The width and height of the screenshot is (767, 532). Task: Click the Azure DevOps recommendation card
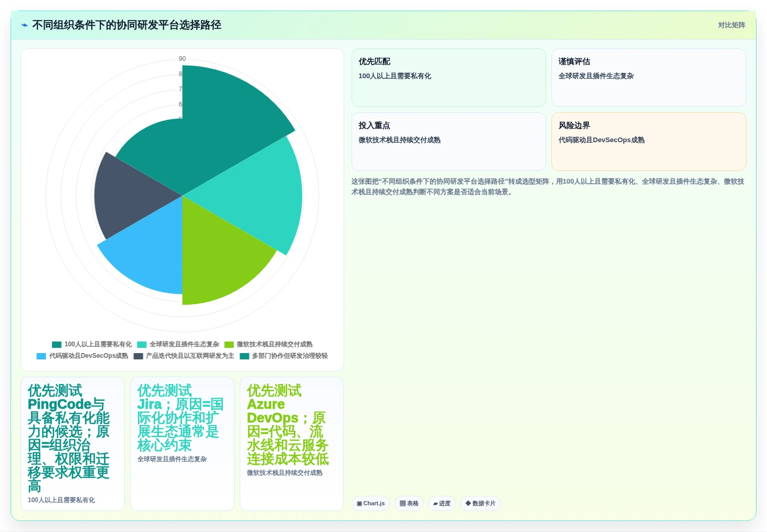click(292, 443)
